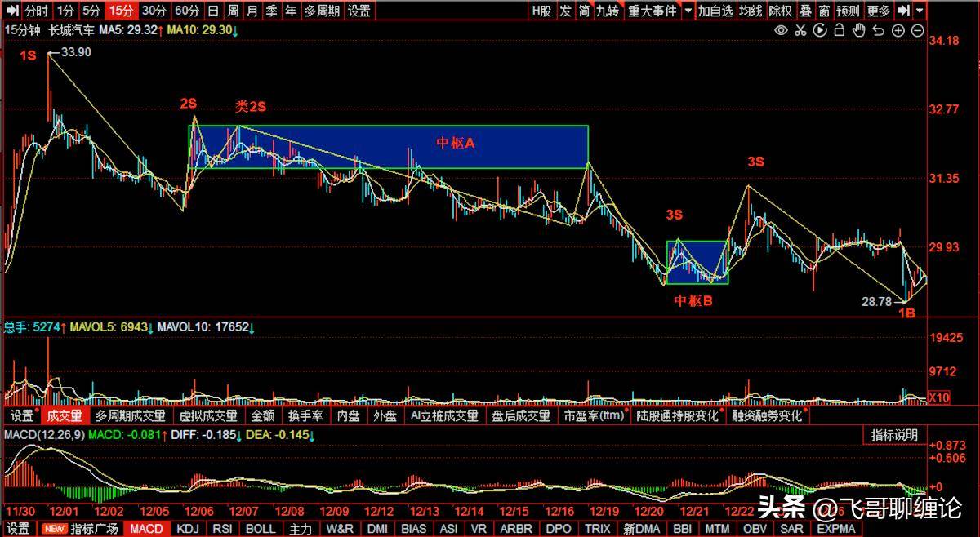Select the 多周期成交量 tab
Viewport: 980px width, 537px height.
tap(131, 415)
